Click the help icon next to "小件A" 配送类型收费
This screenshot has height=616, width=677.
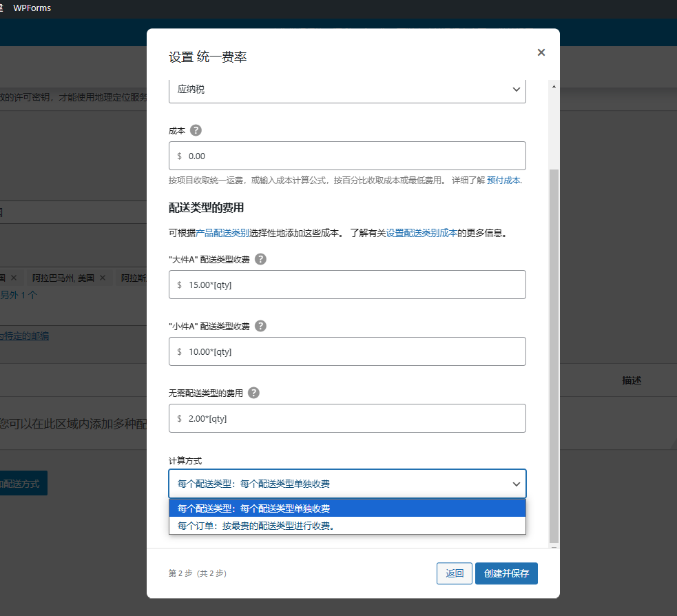coord(260,326)
